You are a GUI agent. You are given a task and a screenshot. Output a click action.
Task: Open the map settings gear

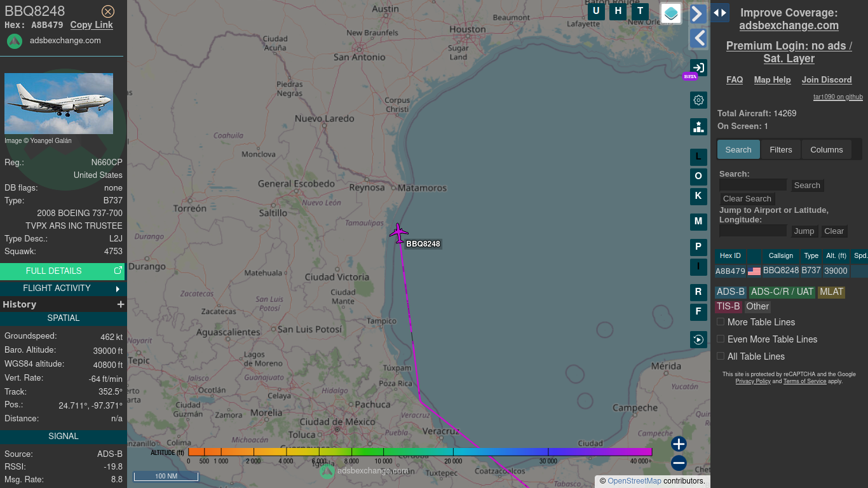click(698, 100)
